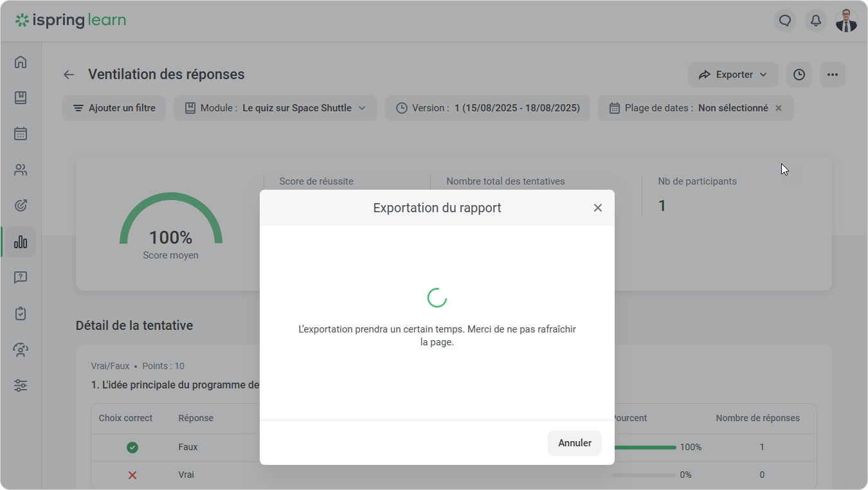868x490 pixels.
Task: Open the reports bar chart icon
Action: click(21, 242)
